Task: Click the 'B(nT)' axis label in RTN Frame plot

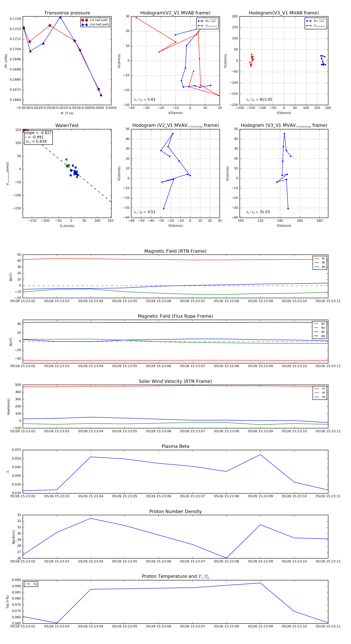Action: tap(11, 277)
